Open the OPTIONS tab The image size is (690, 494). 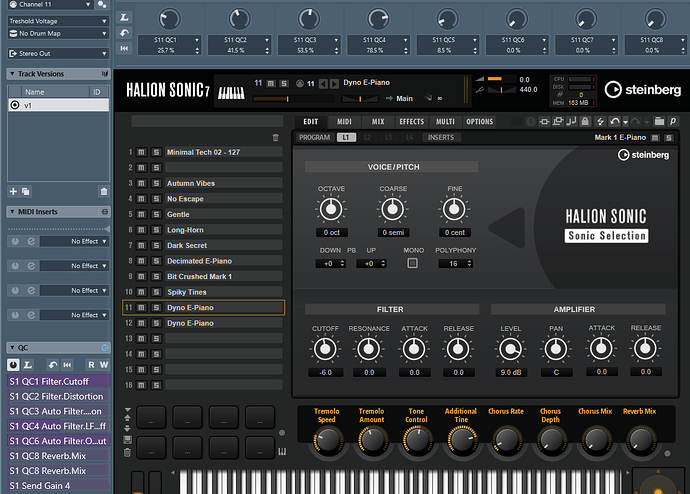click(480, 121)
